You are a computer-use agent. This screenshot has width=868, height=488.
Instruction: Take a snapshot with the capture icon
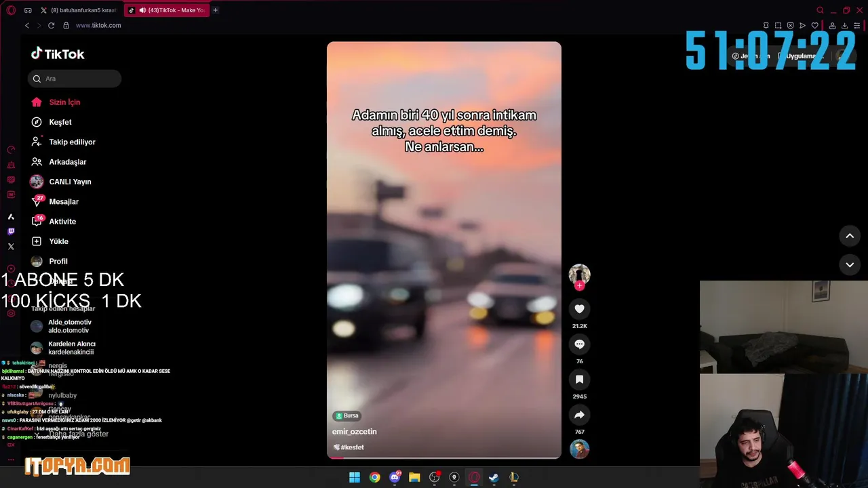tap(778, 26)
